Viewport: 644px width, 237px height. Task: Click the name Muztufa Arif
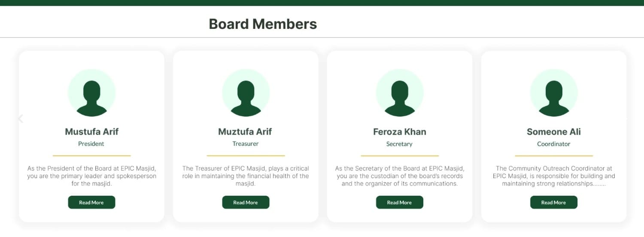pos(245,132)
